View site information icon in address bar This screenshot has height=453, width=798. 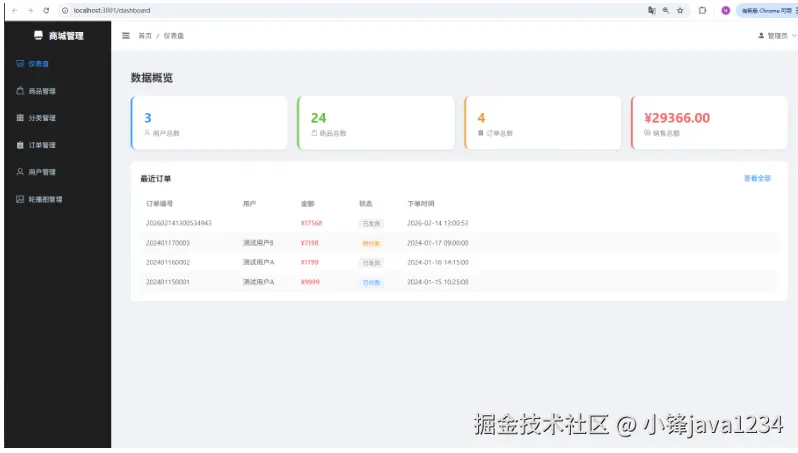click(x=65, y=10)
